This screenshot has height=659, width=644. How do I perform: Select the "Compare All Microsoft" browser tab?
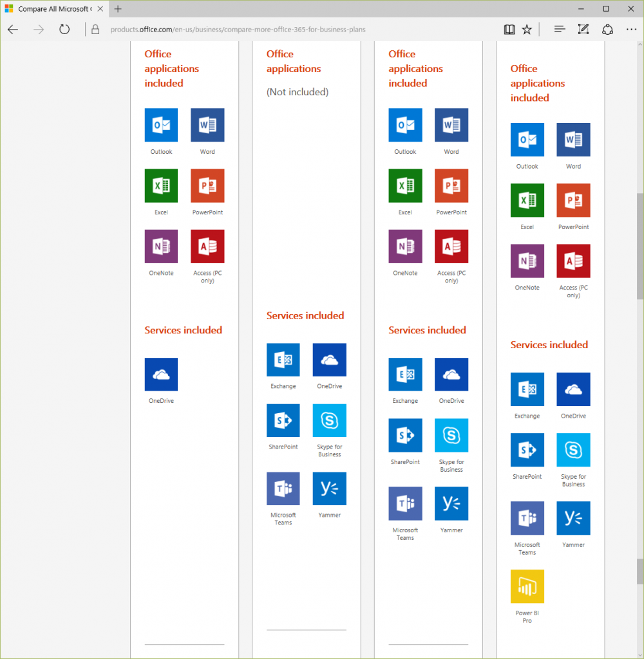tap(55, 9)
